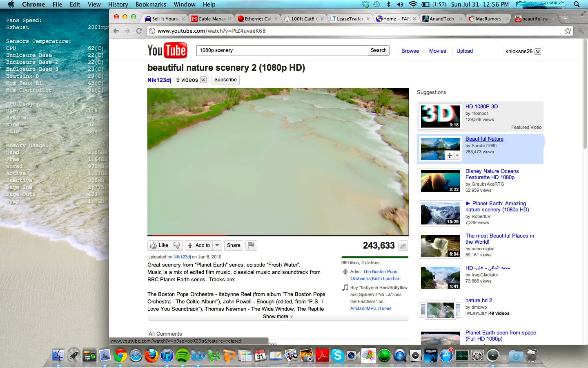588x368 pixels.
Task: Switch to the MacRumors tab
Action: [488, 19]
